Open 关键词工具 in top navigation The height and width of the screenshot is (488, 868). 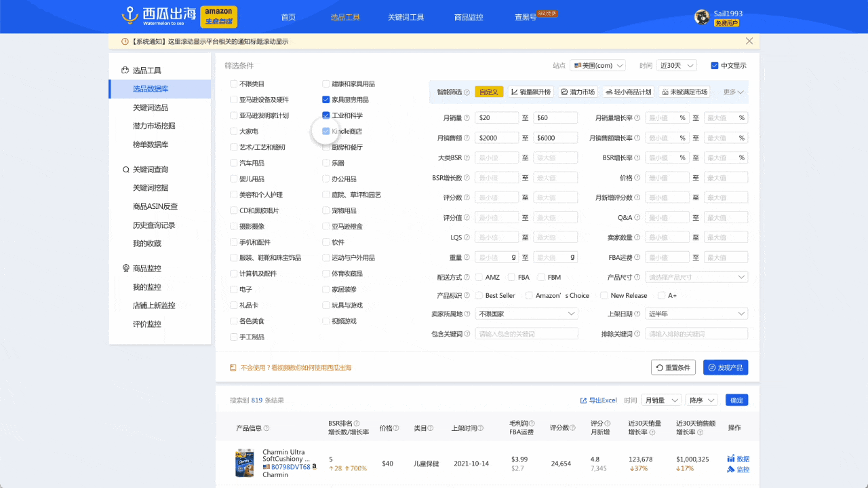[x=406, y=18]
